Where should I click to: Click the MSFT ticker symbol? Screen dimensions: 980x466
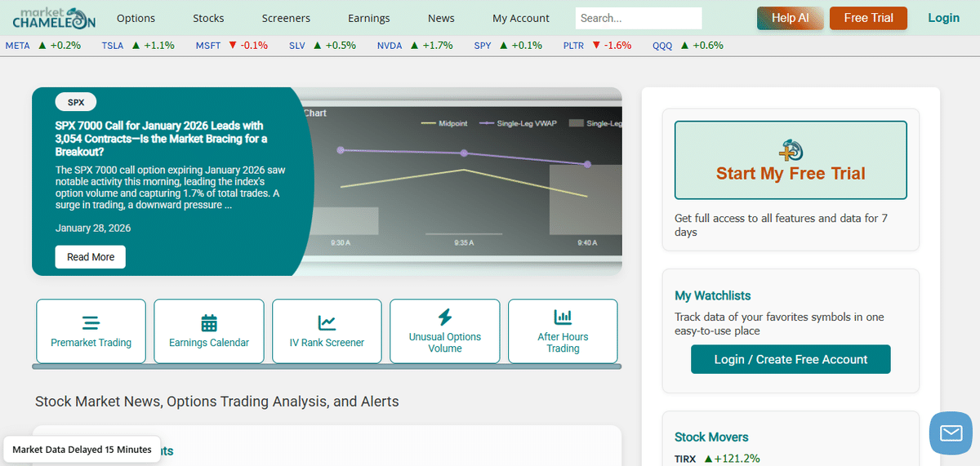pos(208,46)
